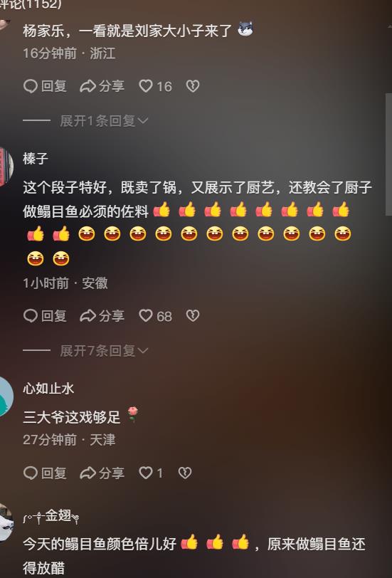The width and height of the screenshot is (392, 578).
Task: Reply to 榛子's comment
Action: point(45,316)
